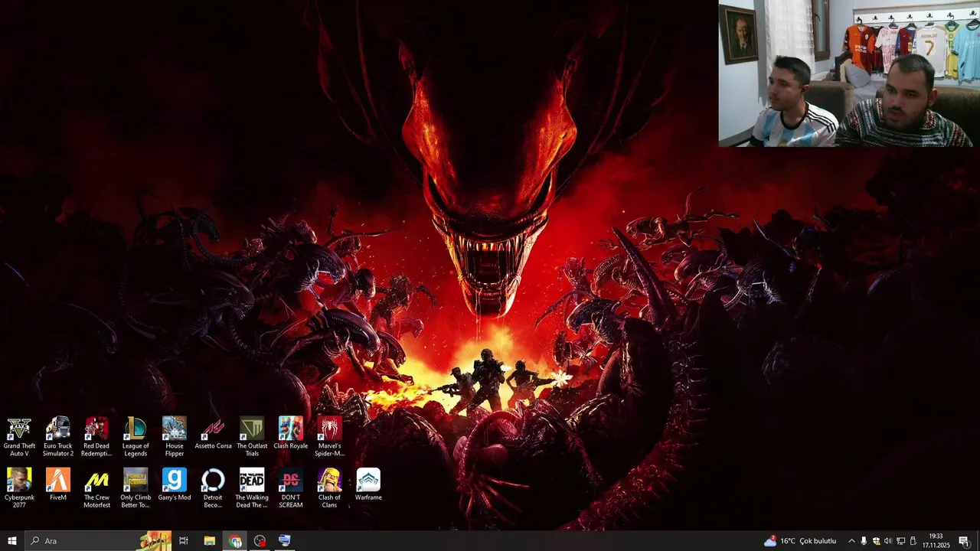Open the volume speaker control
This screenshot has height=551, width=980.
pos(888,541)
